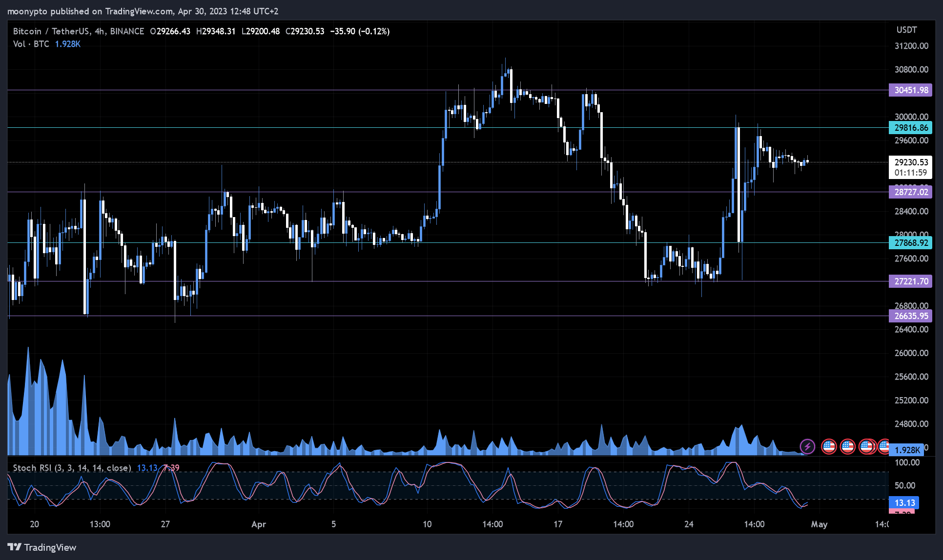Select the open value O29266.43

point(170,31)
